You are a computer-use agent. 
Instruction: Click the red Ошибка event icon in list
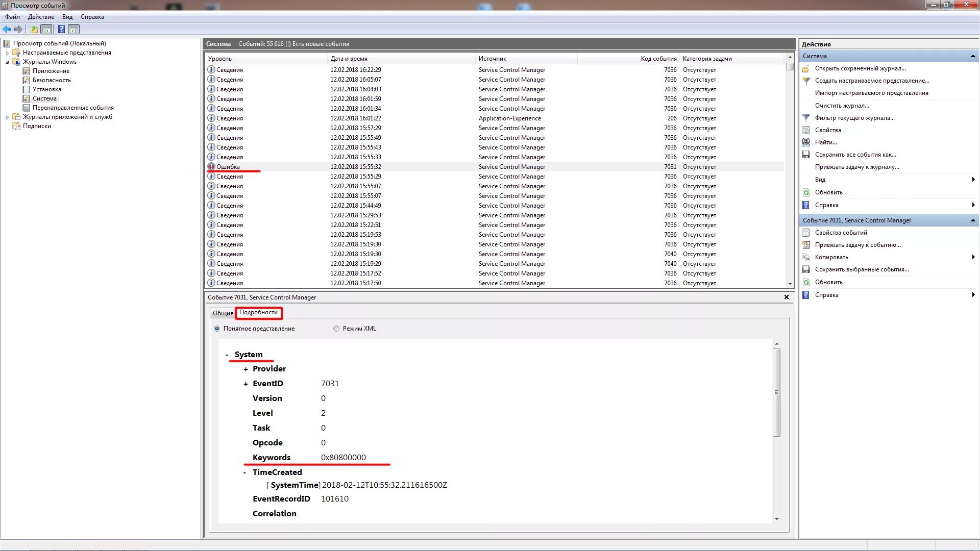pyautogui.click(x=211, y=167)
